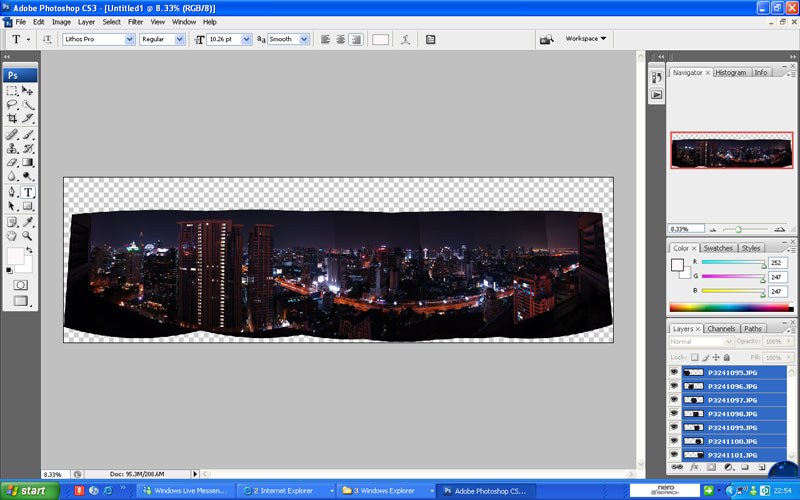Select the Clone Stamp tool
The image size is (800, 500).
12,148
